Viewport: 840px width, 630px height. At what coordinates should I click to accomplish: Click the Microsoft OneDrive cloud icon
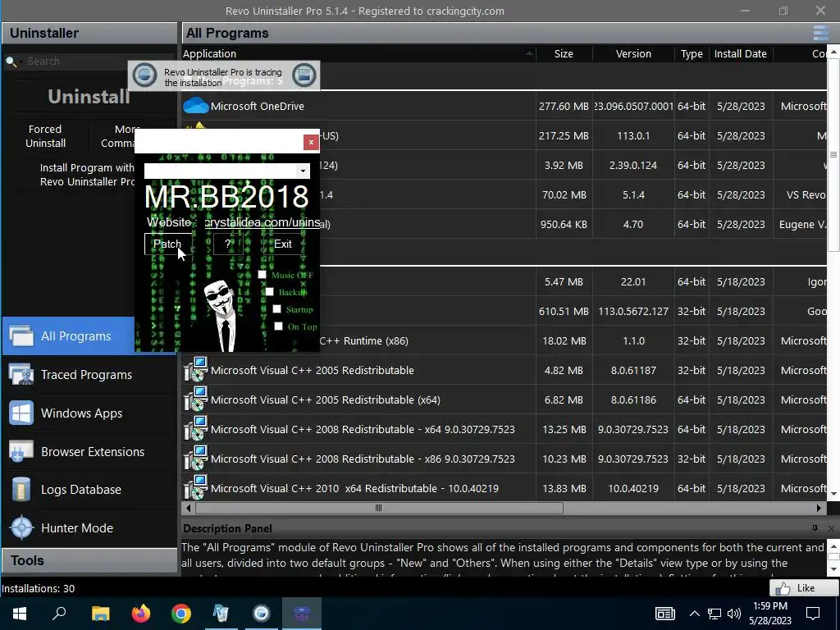(195, 106)
